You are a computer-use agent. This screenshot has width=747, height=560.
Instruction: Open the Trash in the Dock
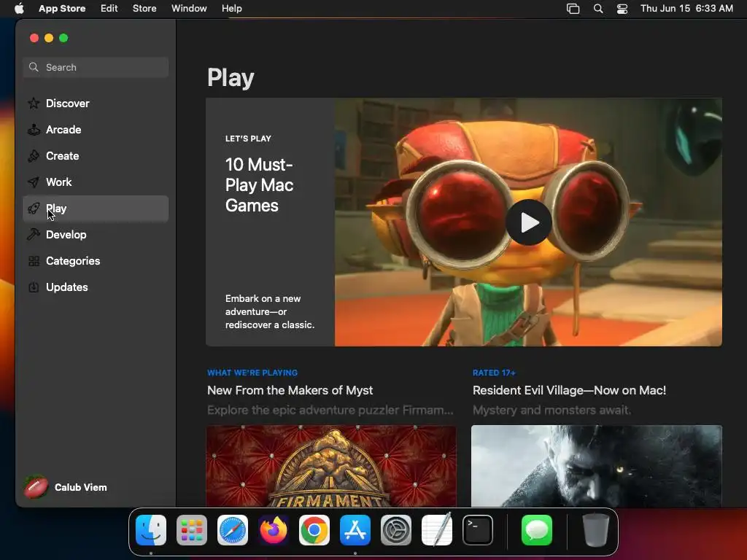pos(595,530)
